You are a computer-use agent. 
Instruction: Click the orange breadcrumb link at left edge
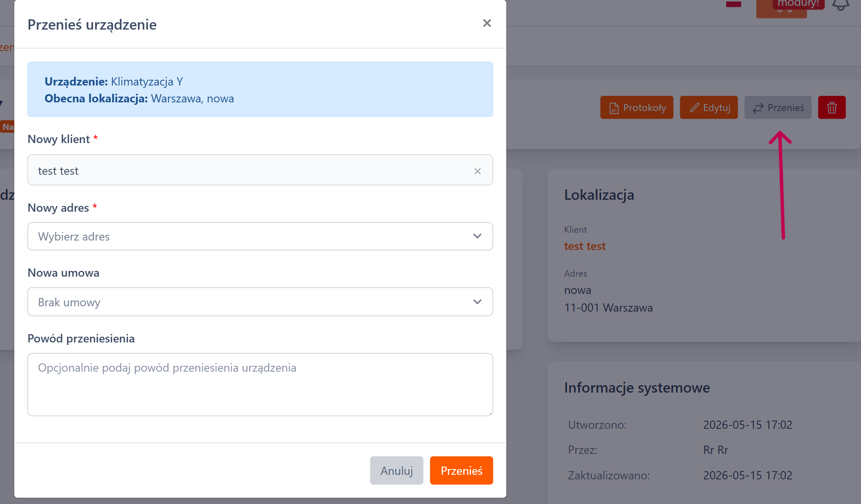pos(7,47)
